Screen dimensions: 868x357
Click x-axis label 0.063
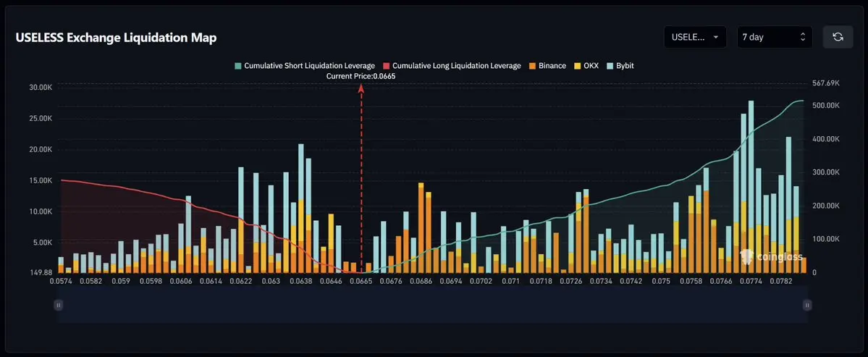[271, 281]
